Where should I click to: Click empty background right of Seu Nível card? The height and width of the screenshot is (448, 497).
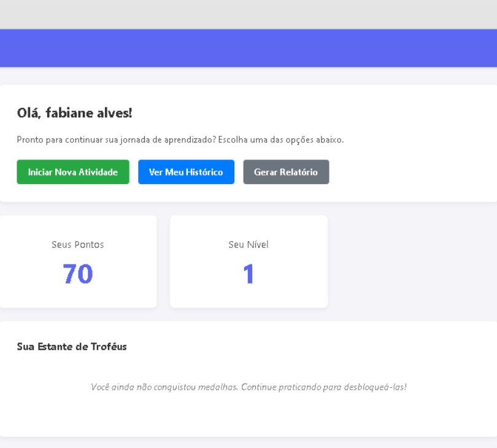(x=411, y=261)
